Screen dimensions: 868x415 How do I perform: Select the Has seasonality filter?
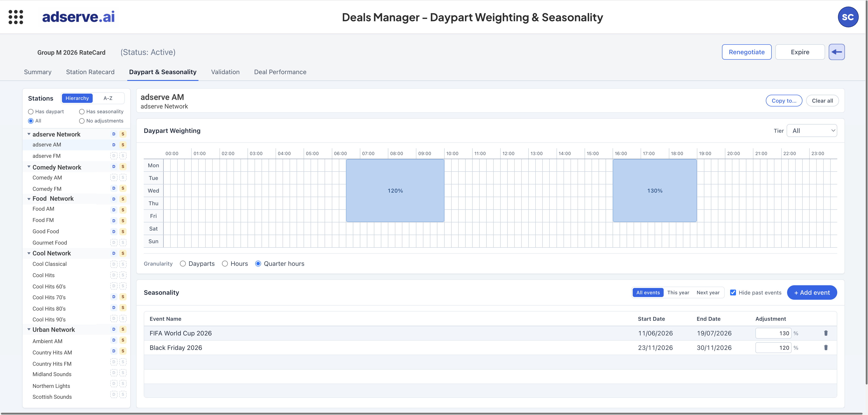coord(82,111)
